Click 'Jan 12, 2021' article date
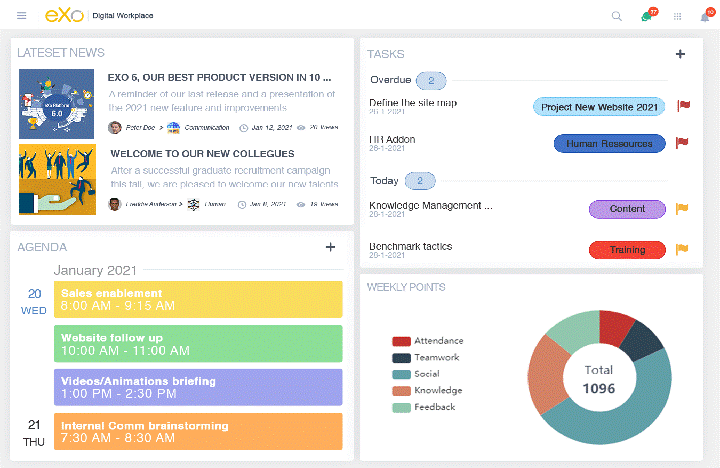720x468 pixels. tap(271, 128)
